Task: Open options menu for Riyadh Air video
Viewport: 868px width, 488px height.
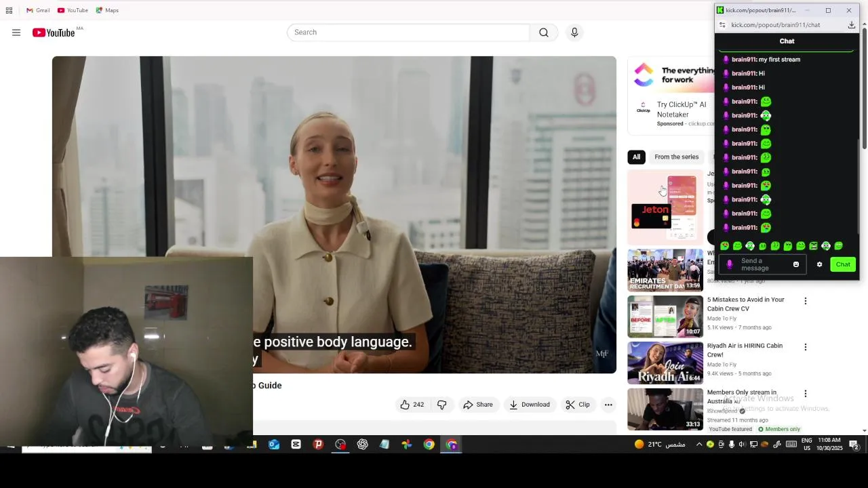Action: [806, 347]
